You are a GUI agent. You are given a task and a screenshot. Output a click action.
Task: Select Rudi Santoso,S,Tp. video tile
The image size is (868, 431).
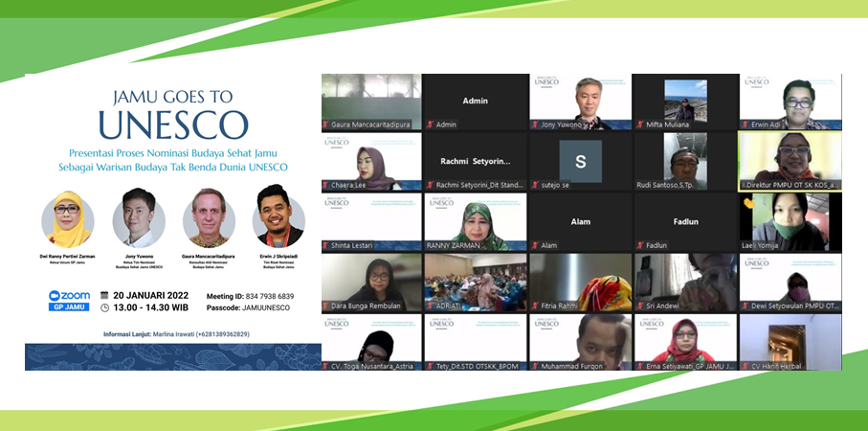click(x=686, y=161)
